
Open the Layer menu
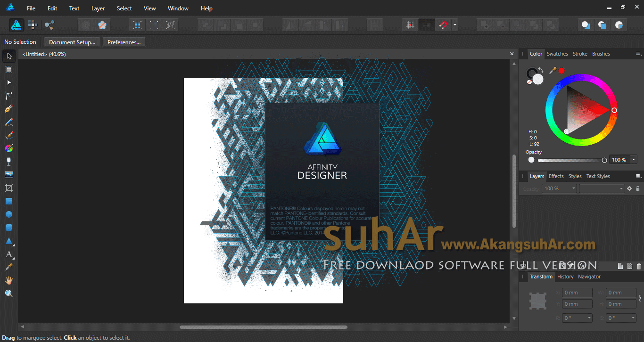pyautogui.click(x=98, y=8)
